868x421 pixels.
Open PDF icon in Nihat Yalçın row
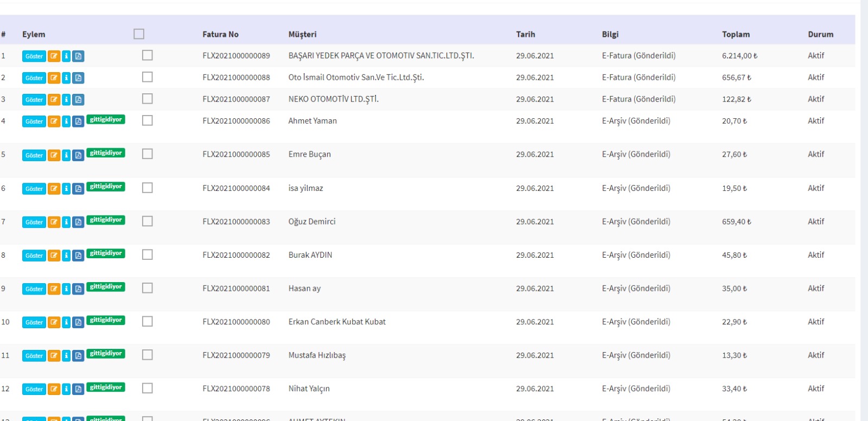78,390
